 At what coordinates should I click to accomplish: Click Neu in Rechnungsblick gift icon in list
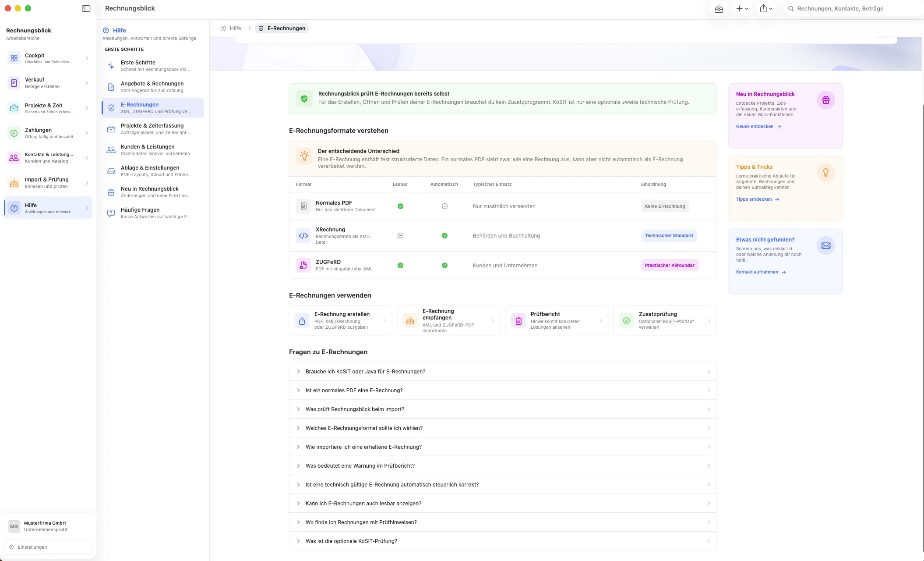111,192
